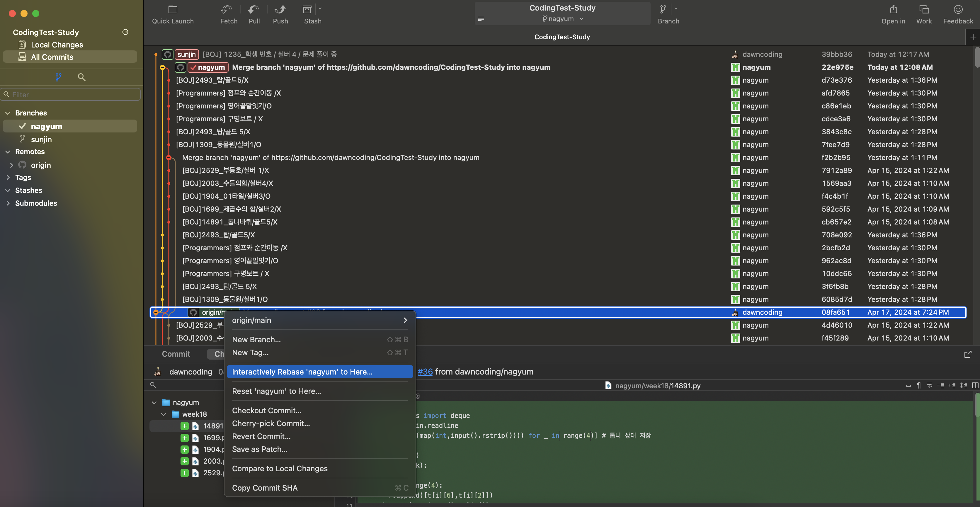Select Reset 'nagyum' to Here menu item
Image resolution: width=980 pixels, height=507 pixels.
(276, 391)
